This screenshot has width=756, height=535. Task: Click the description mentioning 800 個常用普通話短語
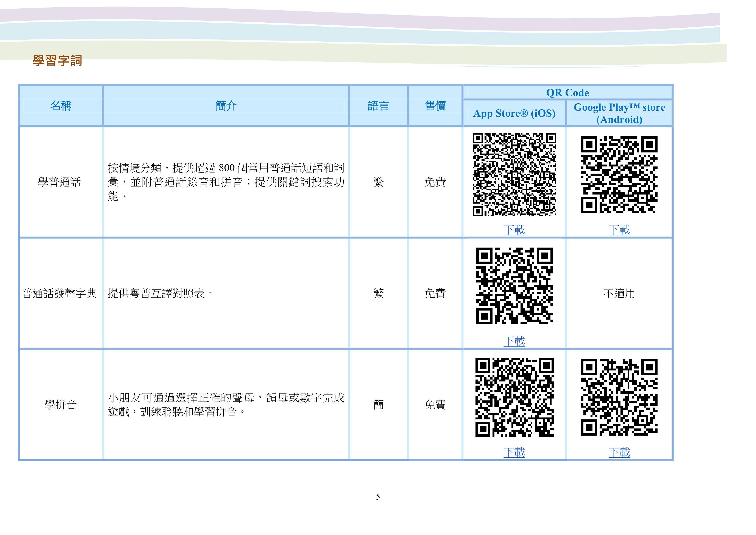click(x=226, y=182)
